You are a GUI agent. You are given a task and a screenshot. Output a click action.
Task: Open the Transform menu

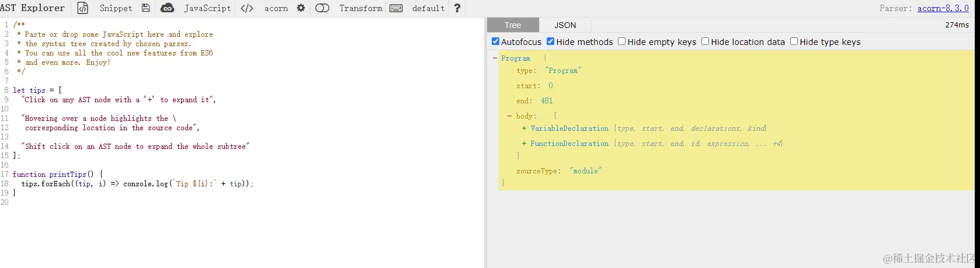tap(361, 8)
